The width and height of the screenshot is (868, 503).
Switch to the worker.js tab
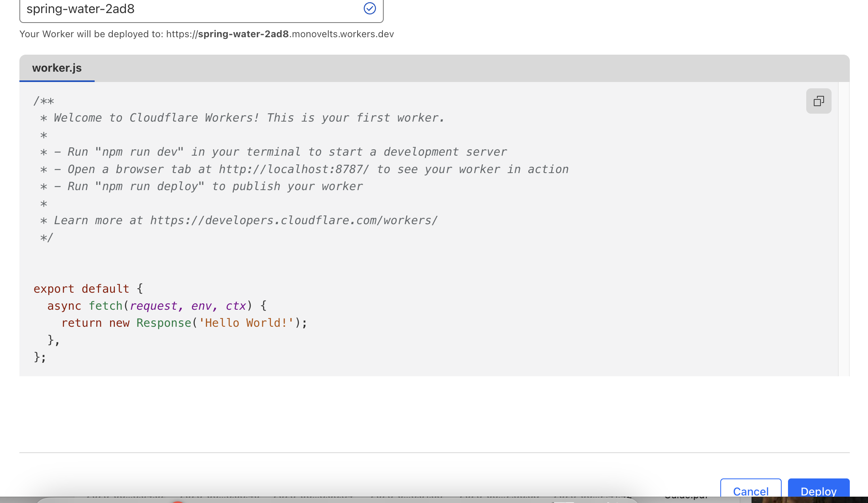pos(57,68)
